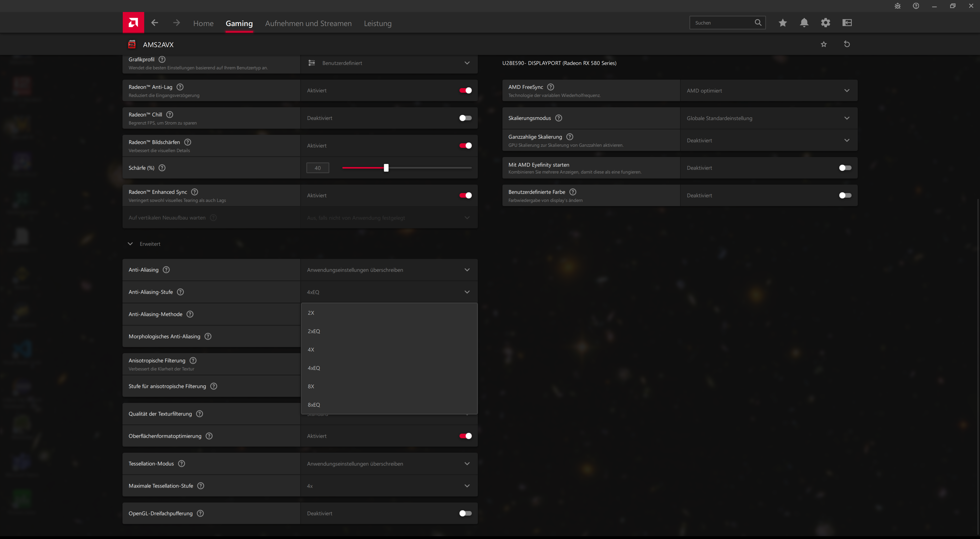
Task: Show help for Grafikprofil
Action: (x=162, y=59)
